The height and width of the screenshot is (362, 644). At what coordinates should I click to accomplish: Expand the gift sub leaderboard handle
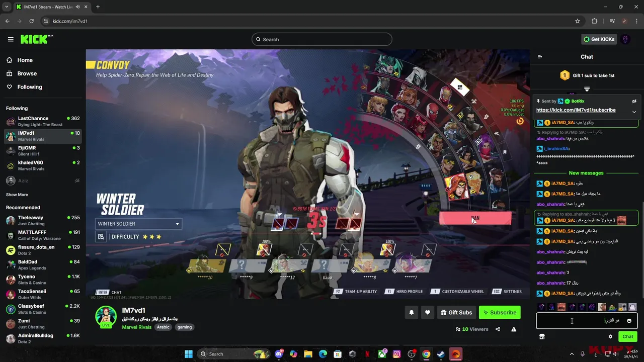(x=587, y=89)
